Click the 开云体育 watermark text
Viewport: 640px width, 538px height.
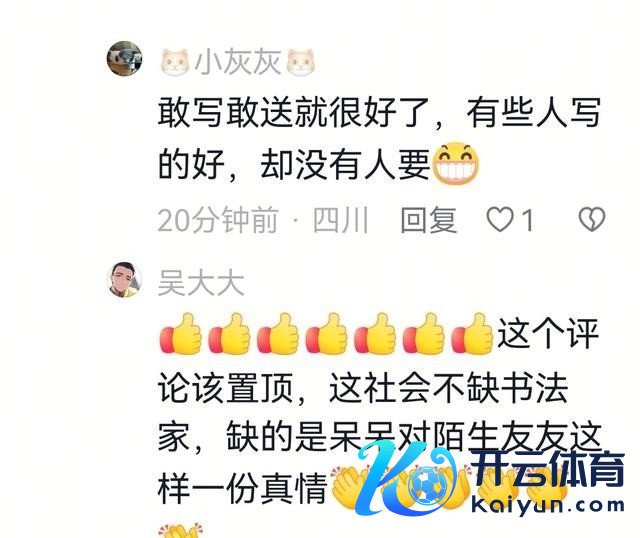[x=548, y=469]
